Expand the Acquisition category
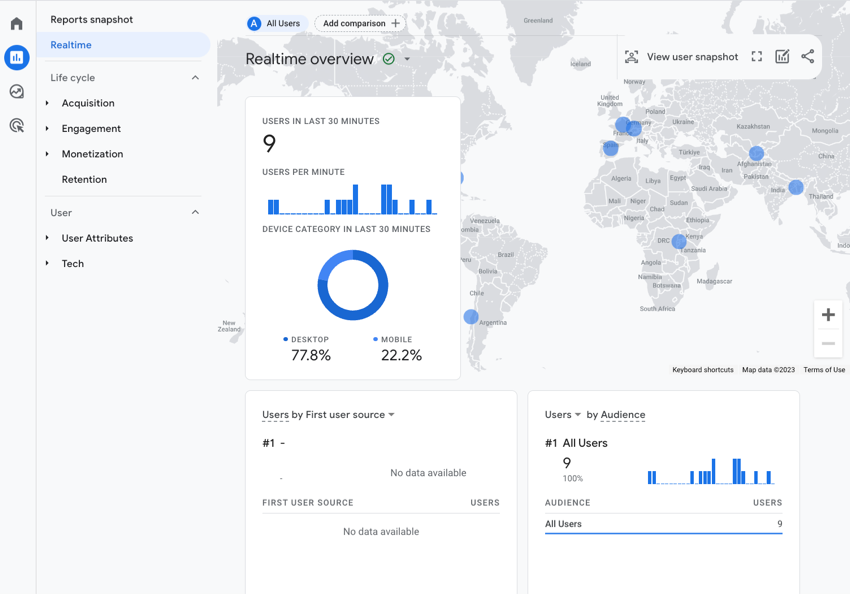Image resolution: width=850 pixels, height=594 pixels. pos(88,103)
